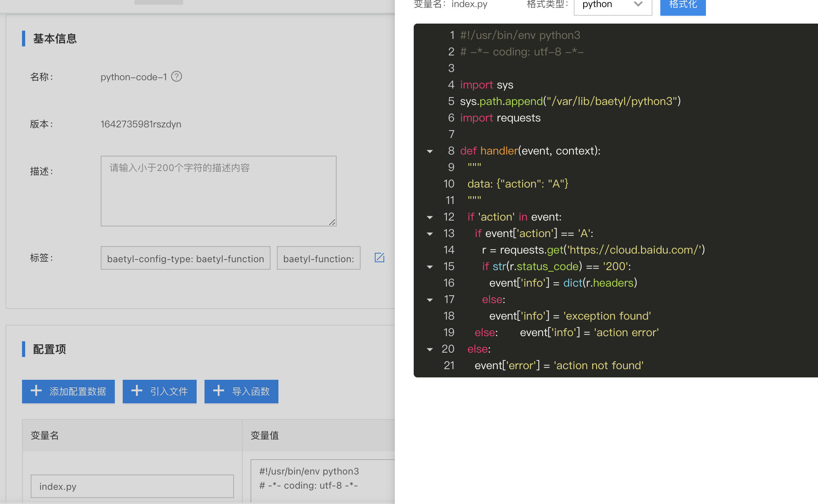Collapse the fold arrow on line 13
The height and width of the screenshot is (504, 818).
point(430,234)
